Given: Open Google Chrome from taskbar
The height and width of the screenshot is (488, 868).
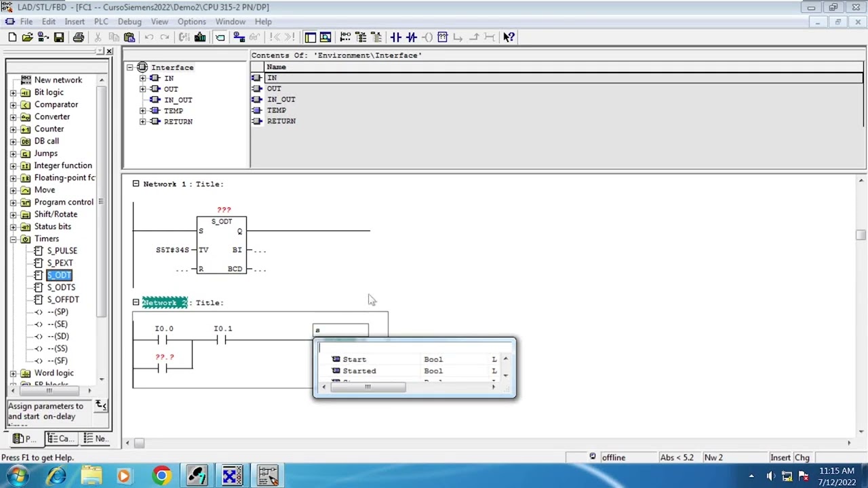Looking at the screenshot, I should point(161,476).
